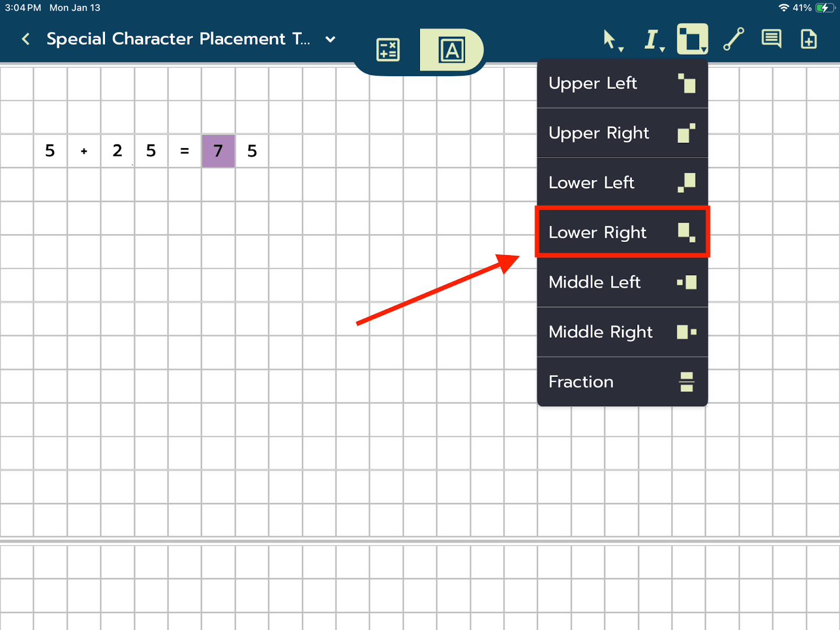
Task: Tap the battery status icon
Action: [x=825, y=8]
